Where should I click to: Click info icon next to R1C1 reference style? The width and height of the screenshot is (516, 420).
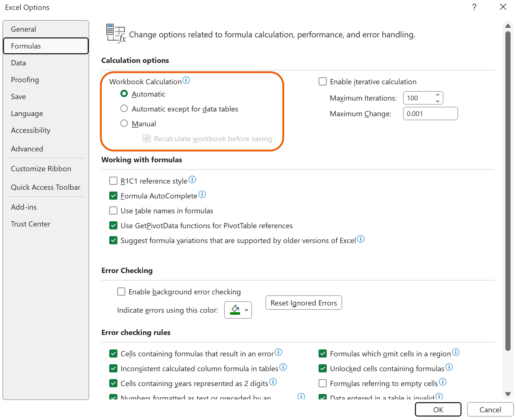192,179
